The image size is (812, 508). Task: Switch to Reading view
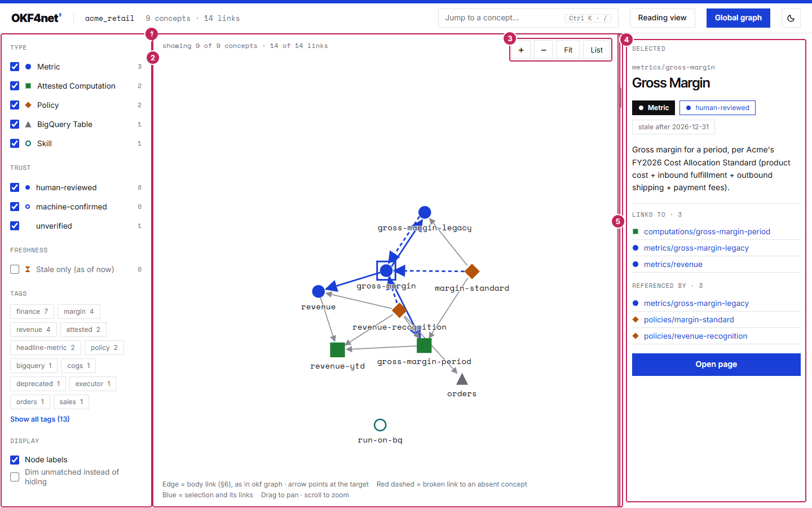[662, 18]
